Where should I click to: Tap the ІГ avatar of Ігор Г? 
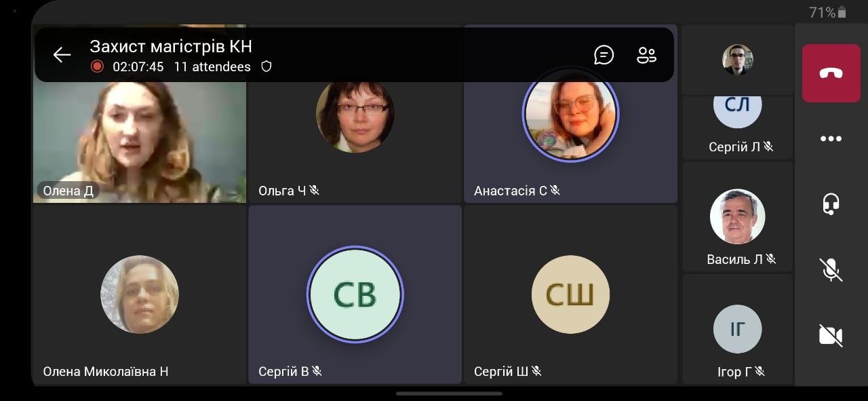(738, 328)
